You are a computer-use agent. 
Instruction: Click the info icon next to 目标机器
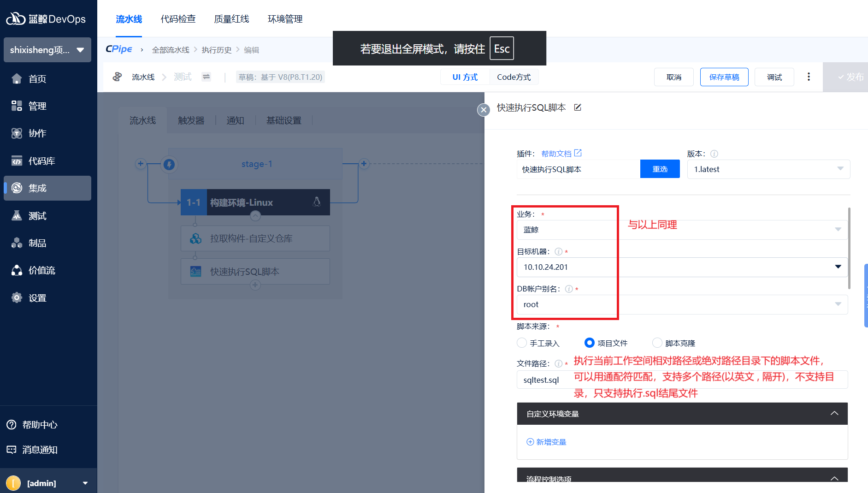558,252
